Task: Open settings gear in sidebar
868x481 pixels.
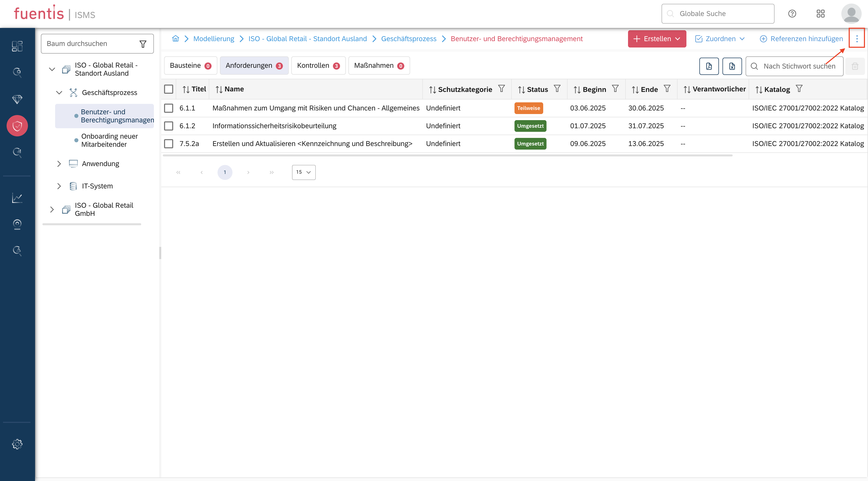Action: (17, 444)
